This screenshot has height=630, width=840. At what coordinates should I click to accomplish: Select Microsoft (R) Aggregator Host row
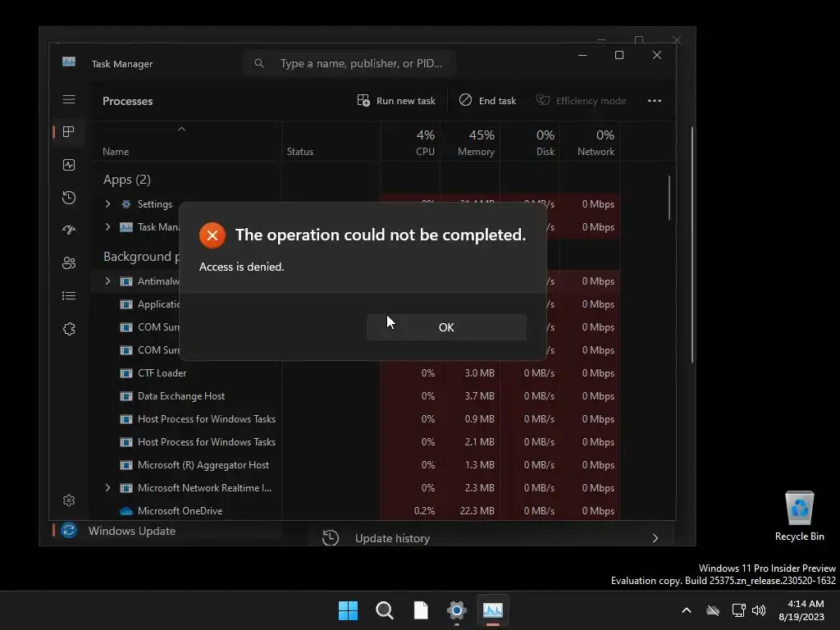tap(357, 465)
